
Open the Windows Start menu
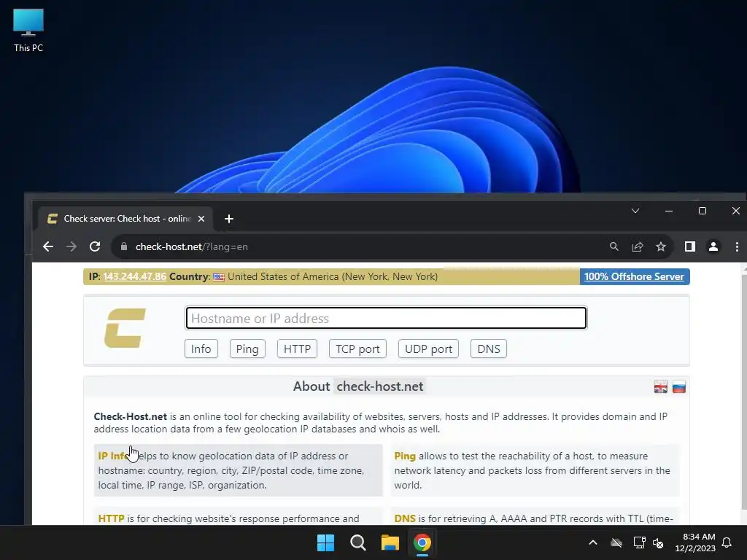point(326,542)
